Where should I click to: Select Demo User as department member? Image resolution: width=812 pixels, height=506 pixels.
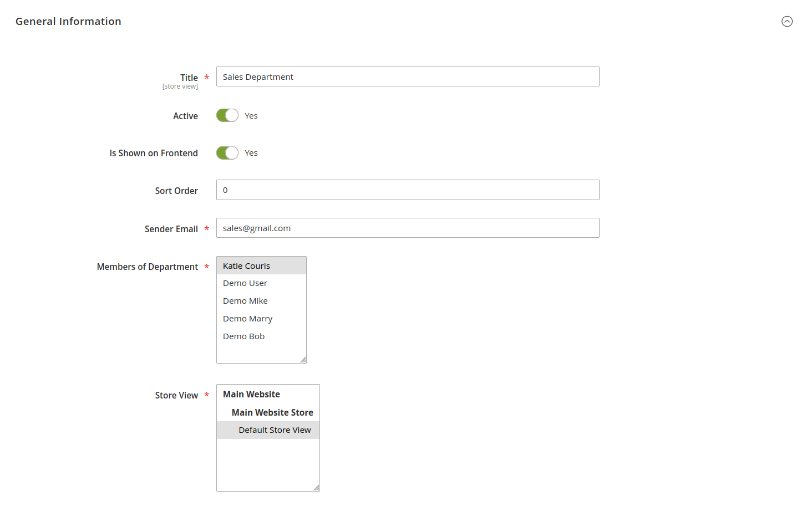click(245, 283)
